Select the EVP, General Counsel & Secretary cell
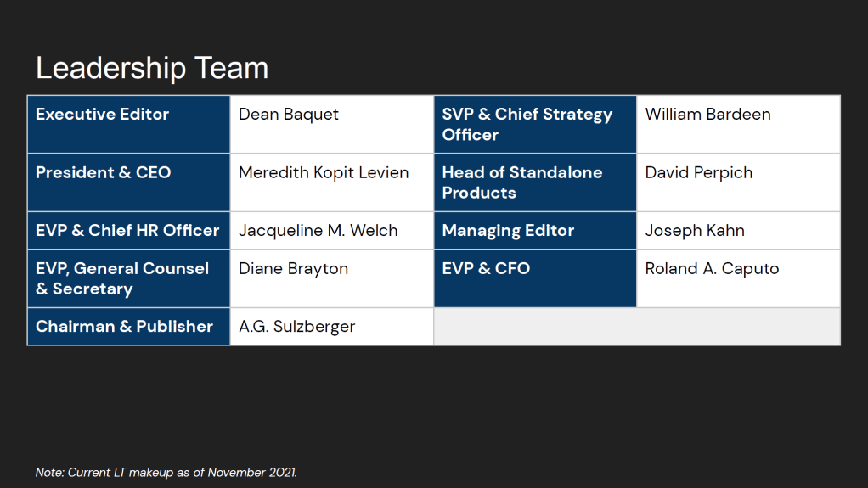Viewport: 868px width, 488px height. pos(128,278)
